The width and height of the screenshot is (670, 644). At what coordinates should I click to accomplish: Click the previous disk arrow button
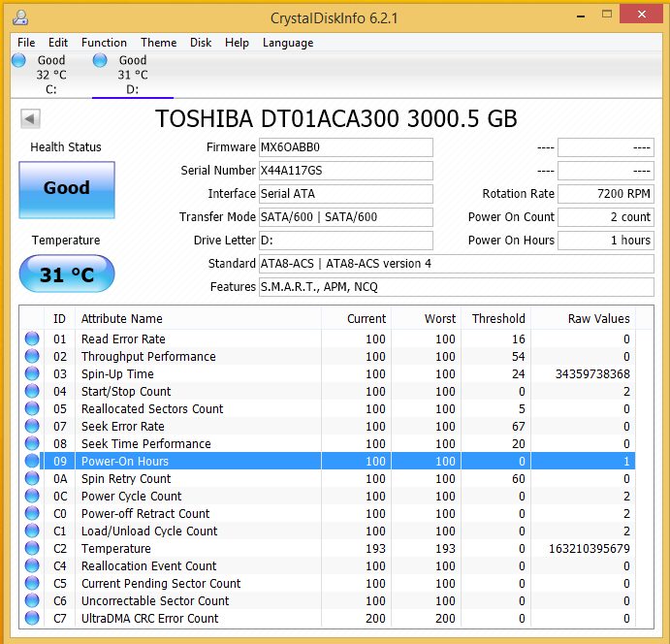point(30,118)
